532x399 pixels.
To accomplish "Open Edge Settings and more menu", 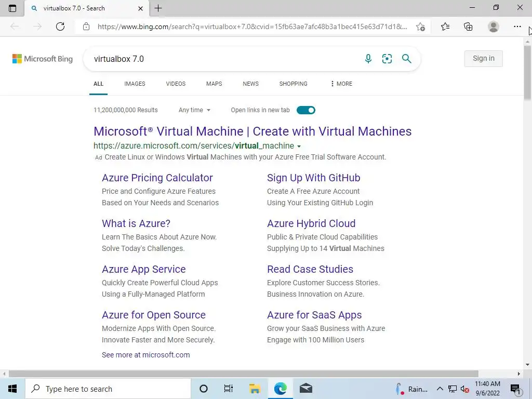I will click(517, 26).
